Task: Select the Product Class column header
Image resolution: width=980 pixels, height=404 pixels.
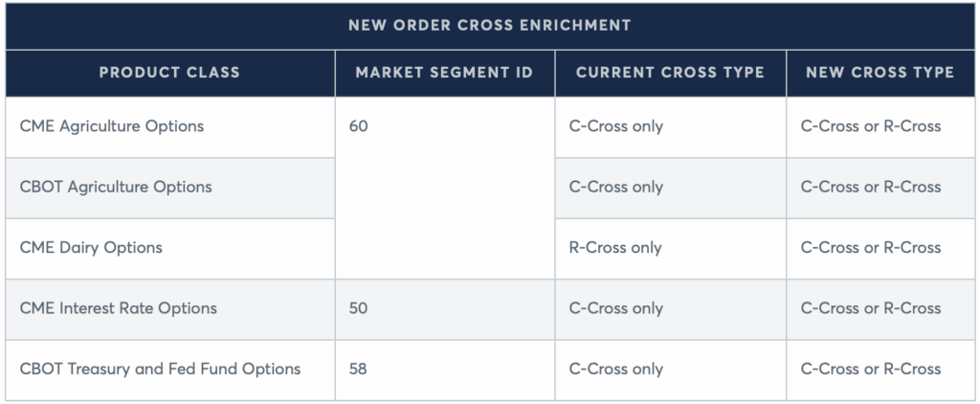Action: click(169, 73)
